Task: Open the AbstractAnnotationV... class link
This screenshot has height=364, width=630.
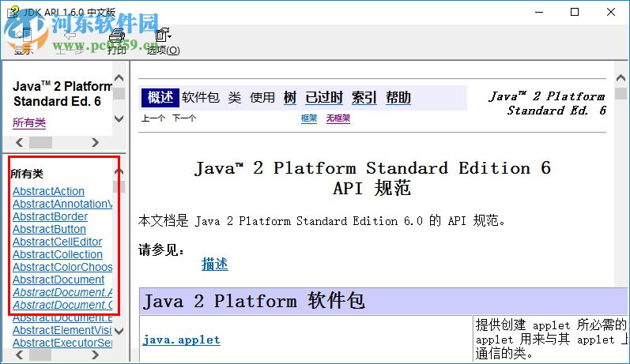Action: click(62, 204)
